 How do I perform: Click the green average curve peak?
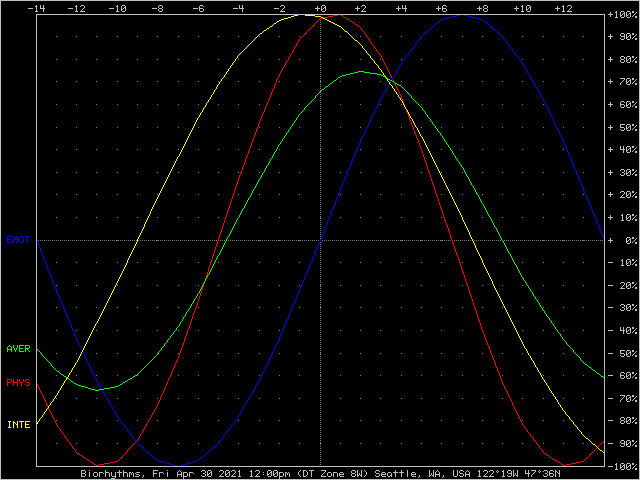click(360, 72)
